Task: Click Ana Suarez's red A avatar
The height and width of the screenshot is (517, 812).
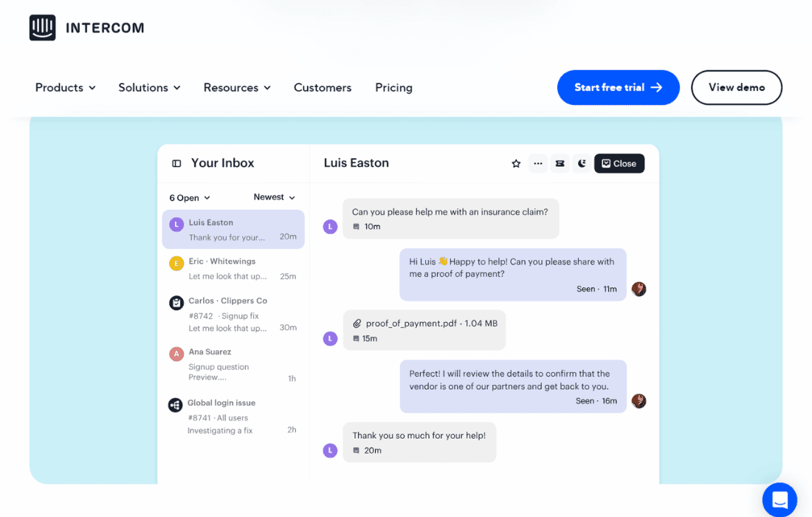Action: [x=176, y=354]
